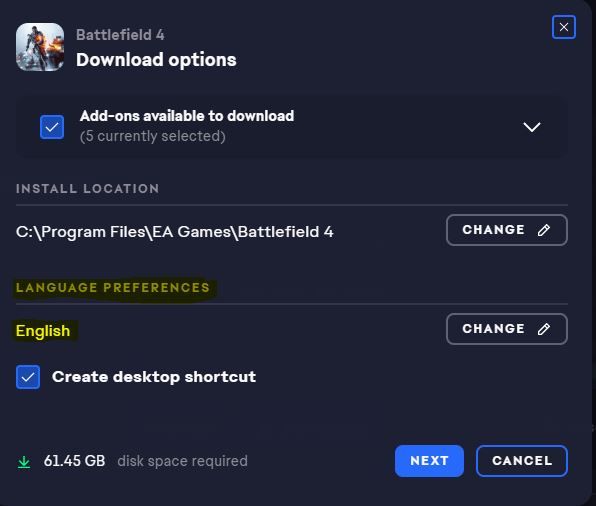Close the Download options dialog with X
The width and height of the screenshot is (596, 506).
(x=564, y=27)
